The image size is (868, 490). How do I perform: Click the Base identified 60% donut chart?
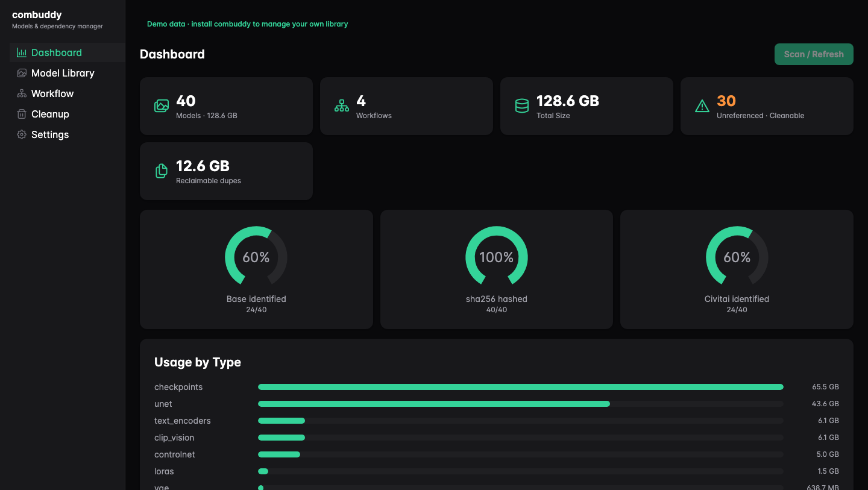pyautogui.click(x=256, y=257)
